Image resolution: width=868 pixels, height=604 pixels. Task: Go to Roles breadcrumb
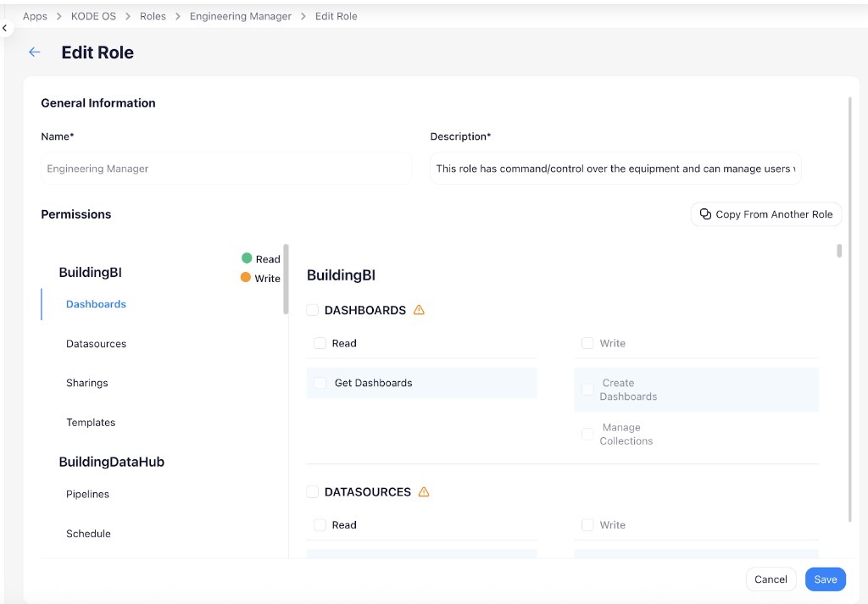[x=153, y=16]
